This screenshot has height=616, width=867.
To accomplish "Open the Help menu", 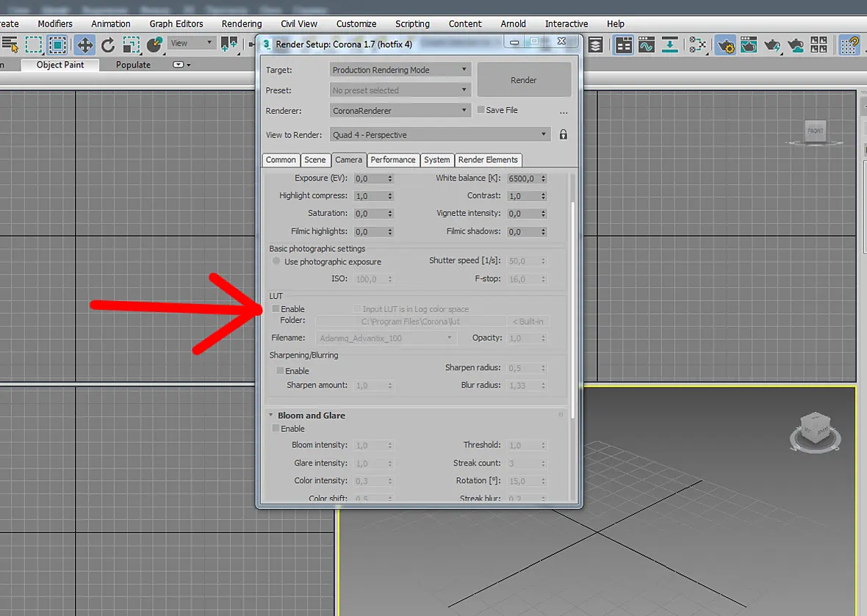I will point(616,23).
